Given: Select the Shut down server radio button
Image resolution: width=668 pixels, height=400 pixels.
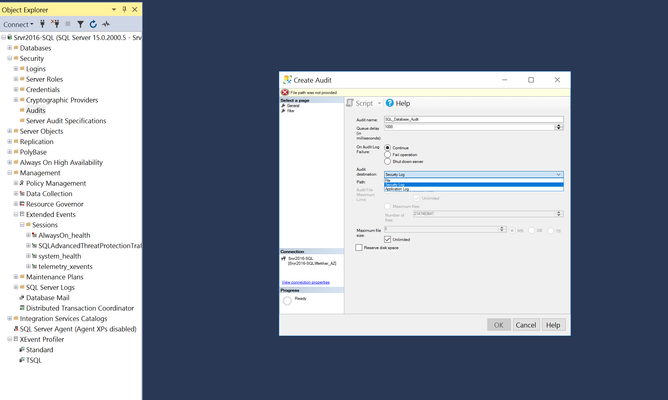Looking at the screenshot, I should 387,161.
